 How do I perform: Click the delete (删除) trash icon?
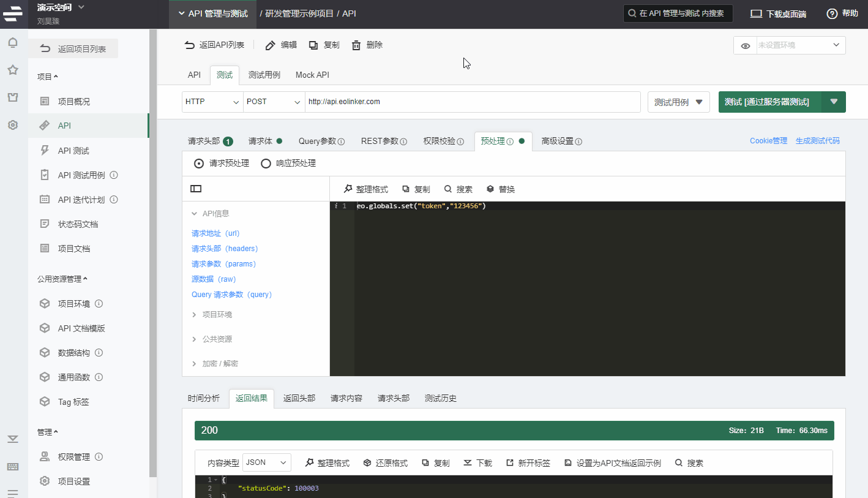point(356,45)
